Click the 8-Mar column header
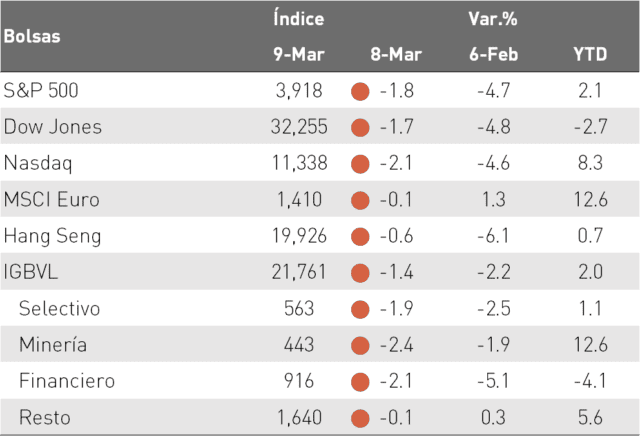Screen dimensions: 640x436 tap(396, 54)
